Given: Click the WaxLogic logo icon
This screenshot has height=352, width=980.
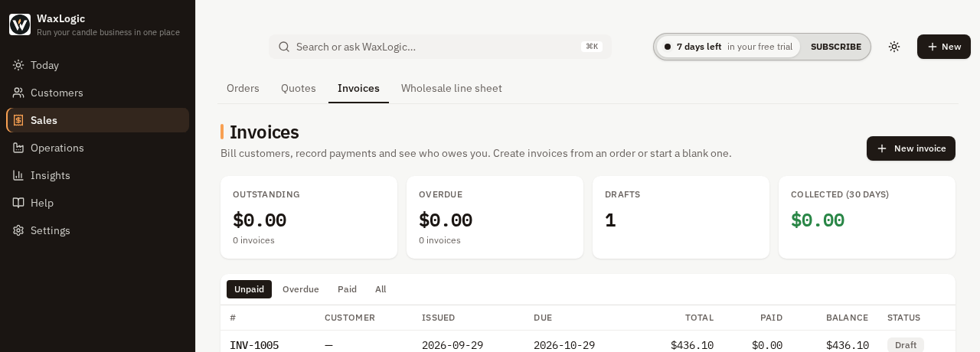Looking at the screenshot, I should 20,24.
